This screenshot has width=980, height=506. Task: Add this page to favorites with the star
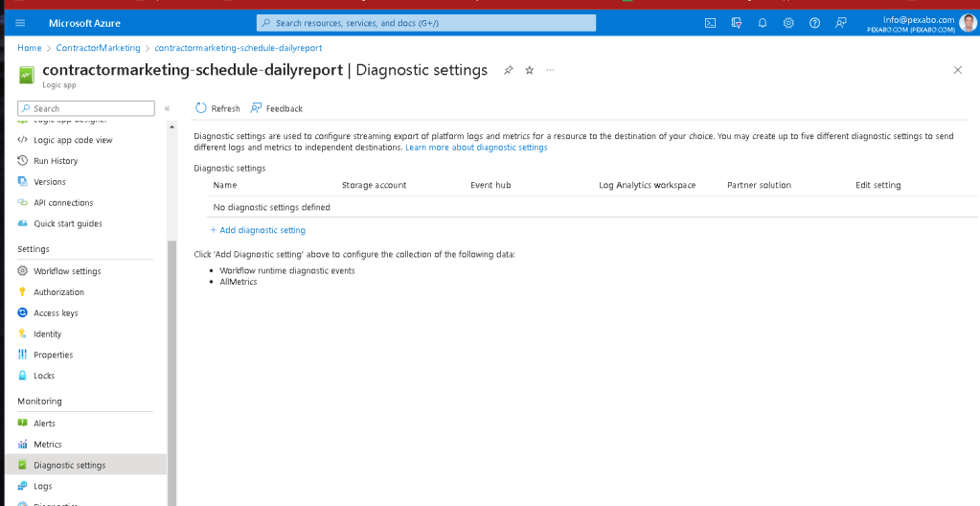pos(530,71)
